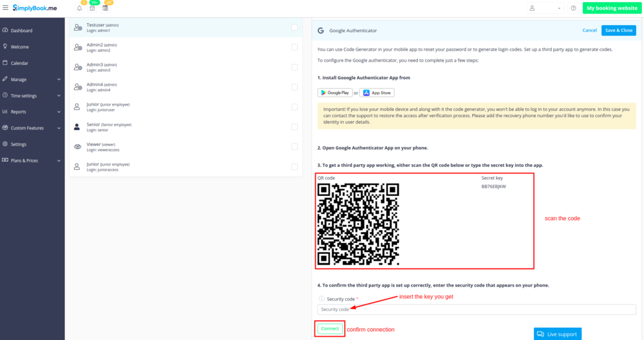Open the user account dropdown
This screenshot has height=340, width=644.
545,8
